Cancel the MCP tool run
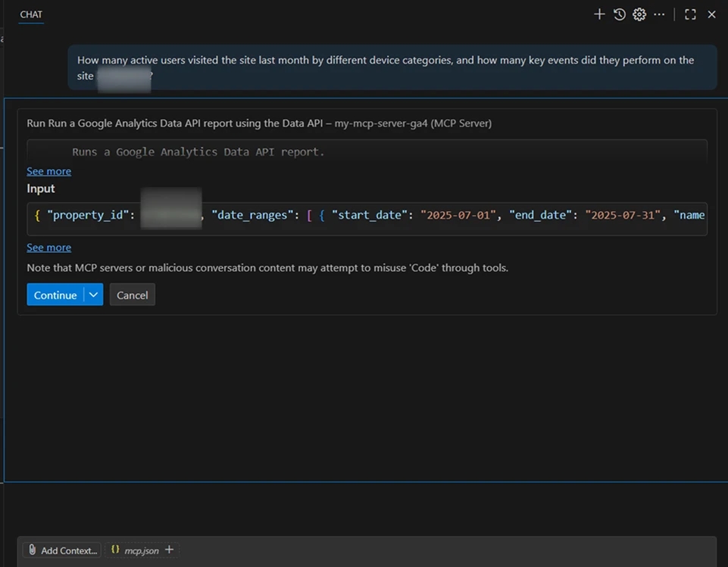Viewport: 728px width, 567px height. click(x=133, y=295)
